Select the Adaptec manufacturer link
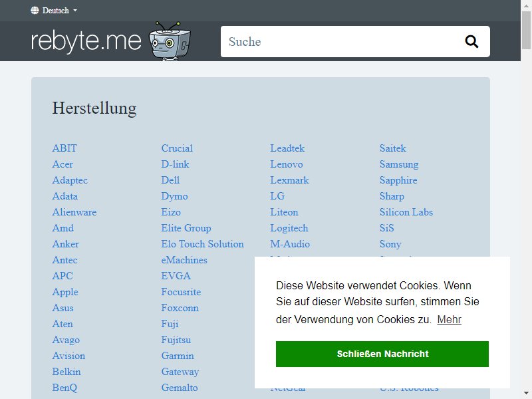 pyautogui.click(x=70, y=180)
